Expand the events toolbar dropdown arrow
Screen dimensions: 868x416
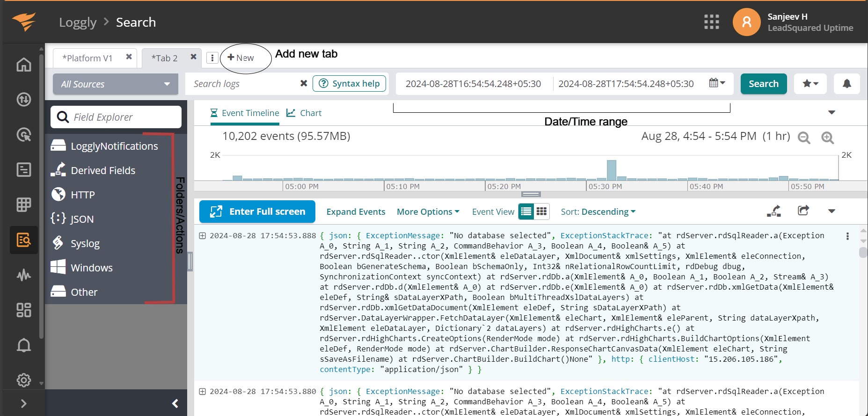pyautogui.click(x=832, y=211)
